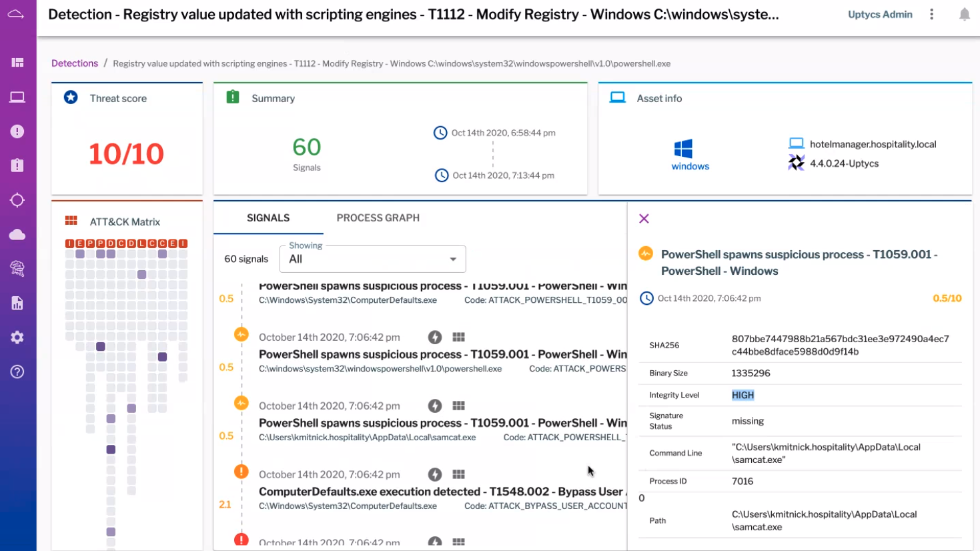The width and height of the screenshot is (980, 551).
Task: Open the Uptycs Admin account menu
Action: 880,14
